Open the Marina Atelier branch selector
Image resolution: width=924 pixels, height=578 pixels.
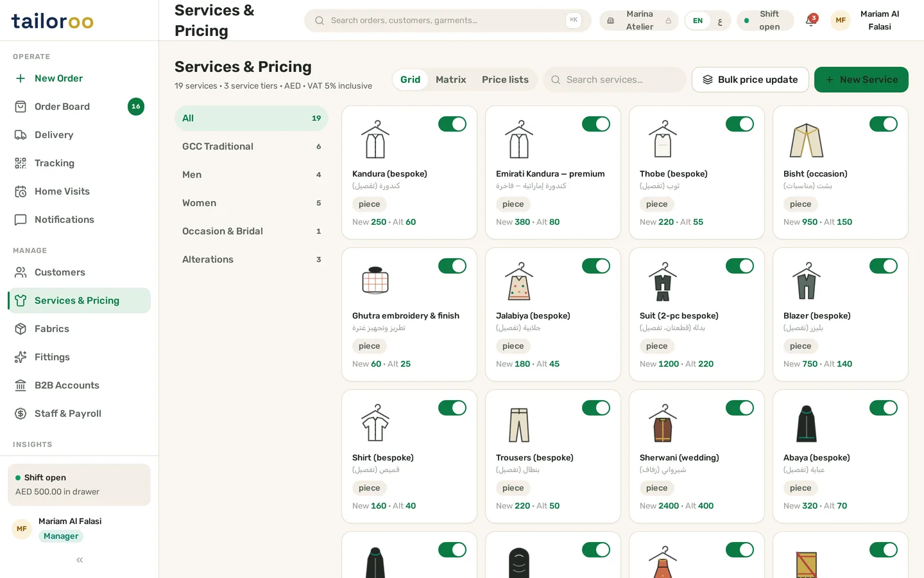click(x=639, y=21)
